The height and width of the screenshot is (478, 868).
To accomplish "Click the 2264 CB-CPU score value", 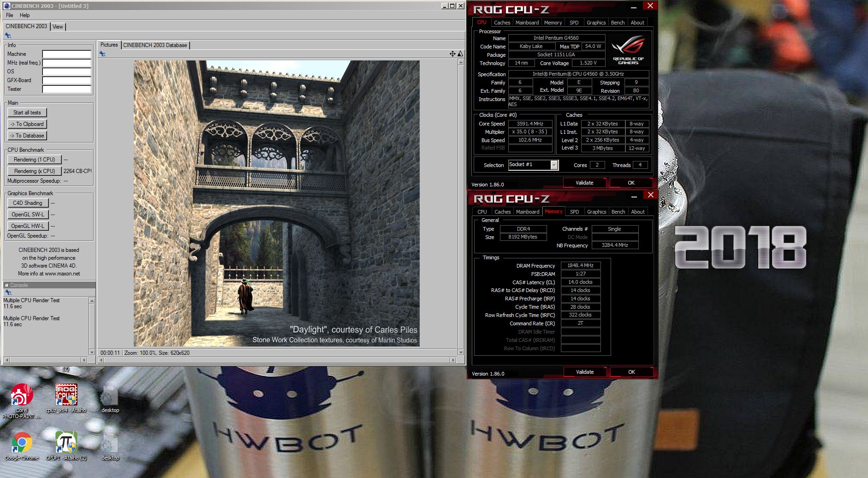I will click(77, 171).
